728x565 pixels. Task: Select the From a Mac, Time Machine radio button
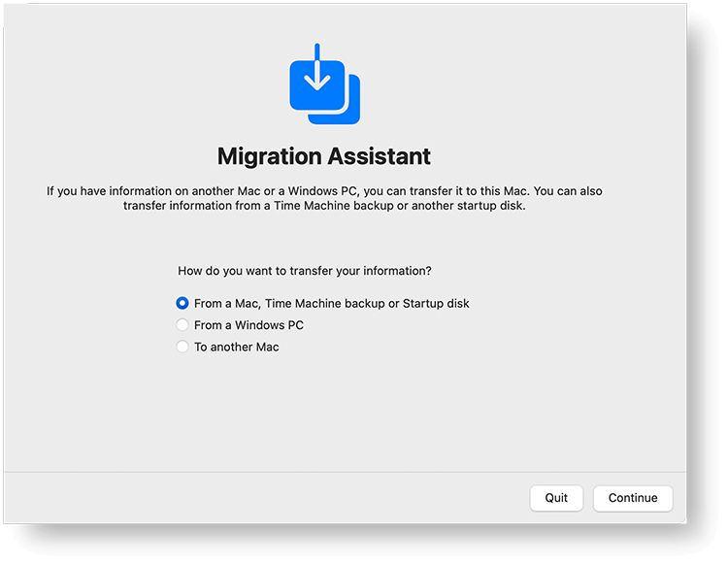point(182,303)
